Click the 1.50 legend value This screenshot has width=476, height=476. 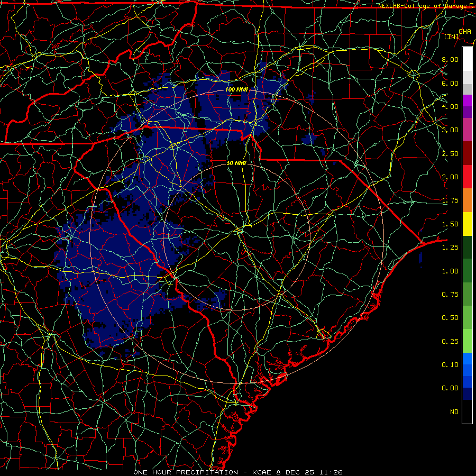coord(450,224)
